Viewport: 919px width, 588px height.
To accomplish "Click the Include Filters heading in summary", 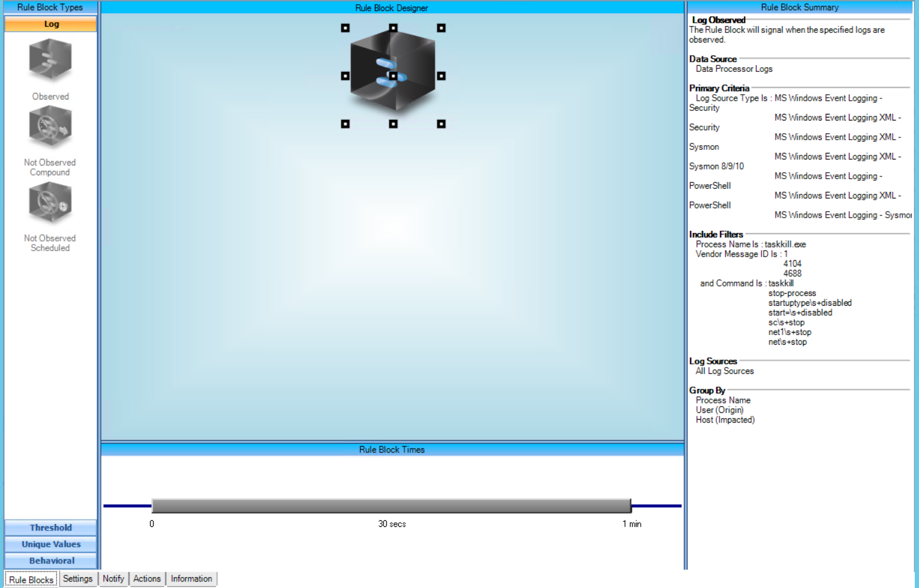I will (x=716, y=234).
